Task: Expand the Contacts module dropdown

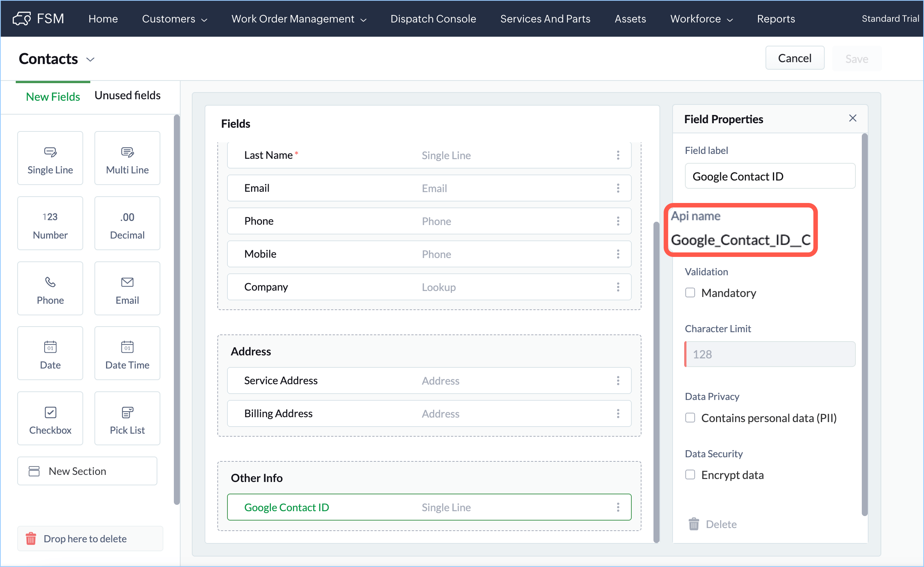Action: pyautogui.click(x=90, y=59)
